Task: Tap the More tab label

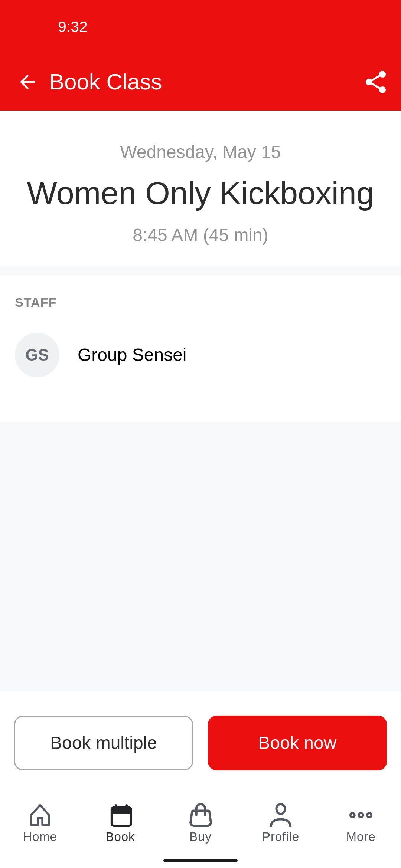Action: point(361,837)
